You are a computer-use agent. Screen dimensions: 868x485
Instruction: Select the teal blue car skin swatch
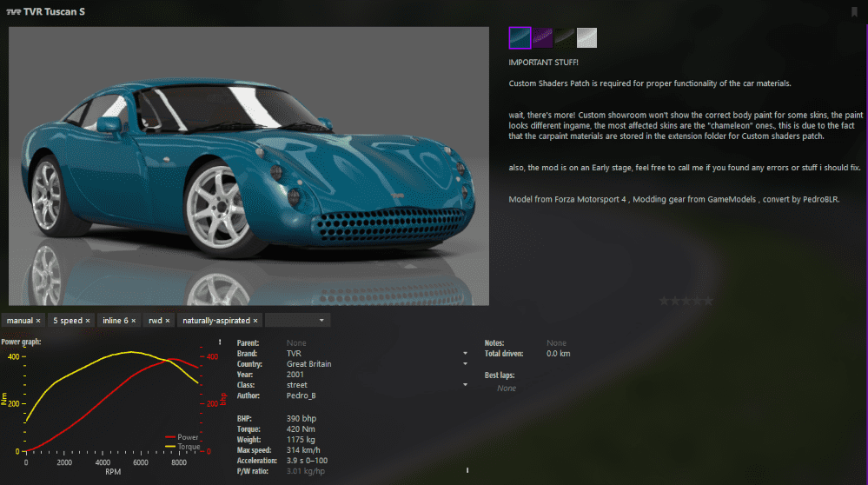[520, 37]
